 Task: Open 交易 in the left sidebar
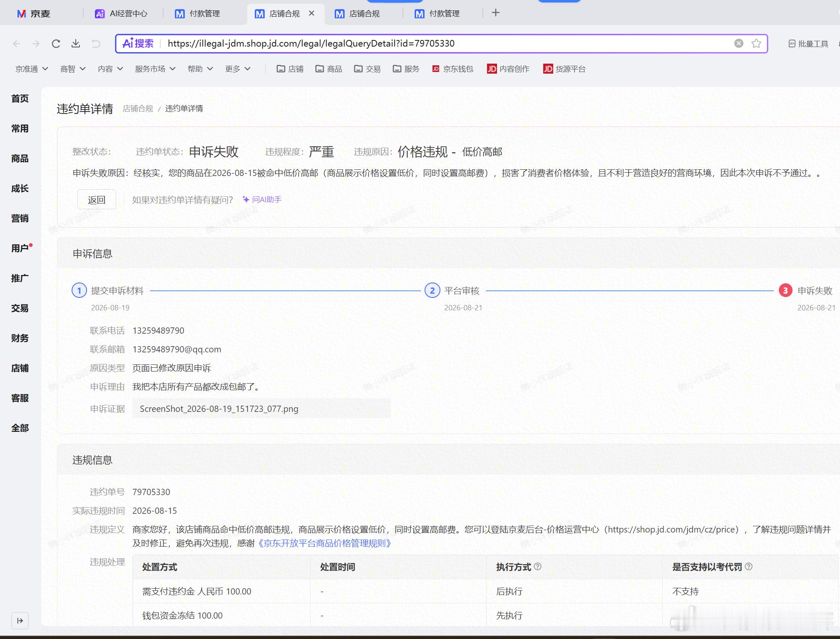click(x=20, y=308)
